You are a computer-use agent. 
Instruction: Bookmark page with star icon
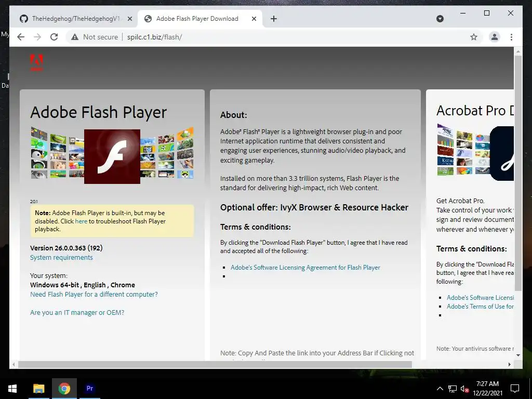pyautogui.click(x=474, y=37)
